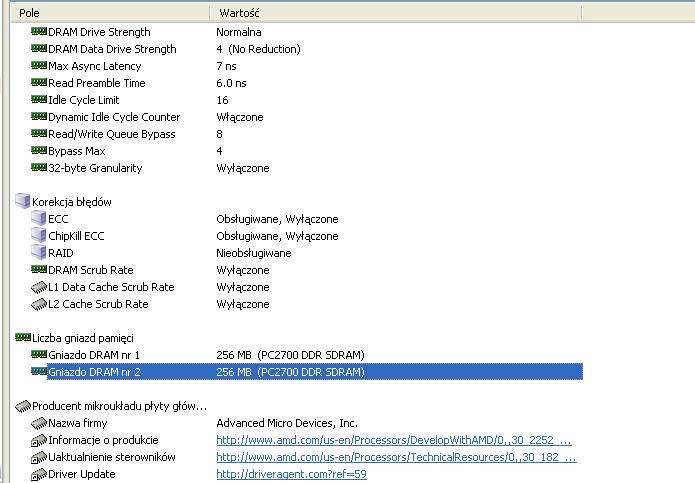This screenshot has height=483, width=695.
Task: Click the ChipKill ECC label
Action: (x=76, y=236)
